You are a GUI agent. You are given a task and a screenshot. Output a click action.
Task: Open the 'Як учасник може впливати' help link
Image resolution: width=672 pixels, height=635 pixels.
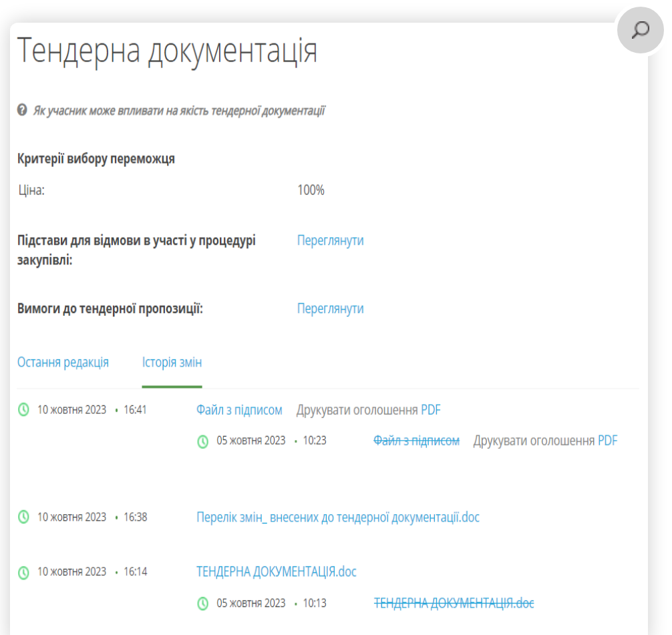(179, 111)
